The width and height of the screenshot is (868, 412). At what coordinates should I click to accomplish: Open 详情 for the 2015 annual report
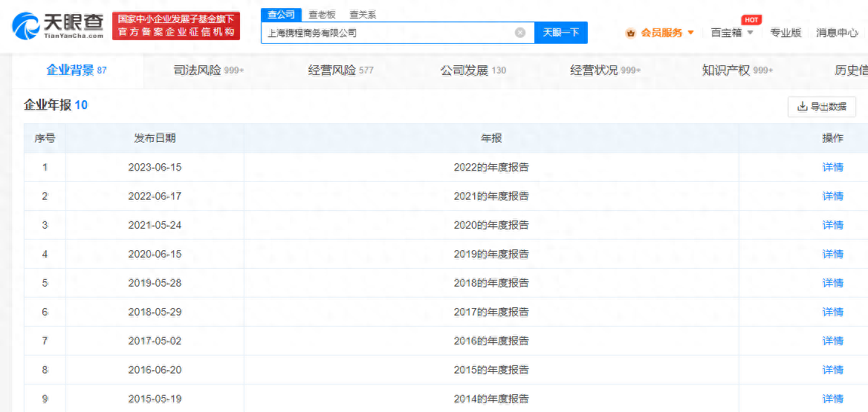832,370
